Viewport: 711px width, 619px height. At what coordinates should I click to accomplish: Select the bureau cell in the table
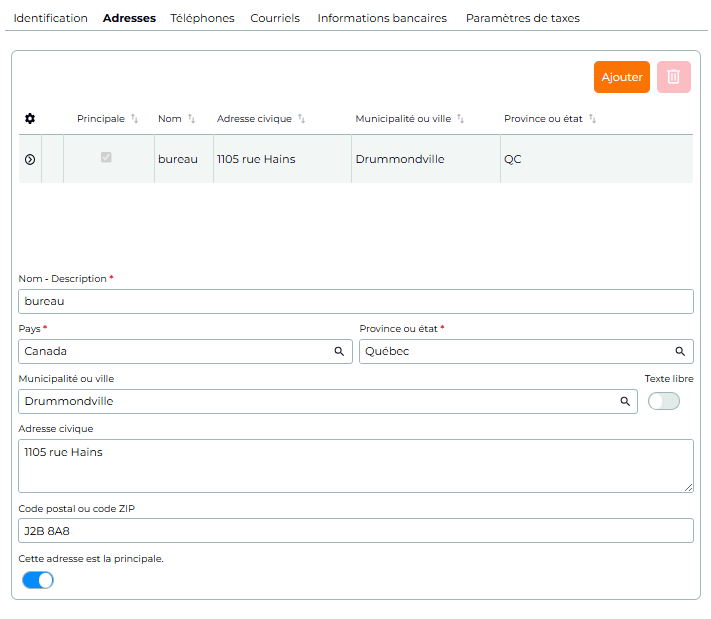click(x=184, y=159)
